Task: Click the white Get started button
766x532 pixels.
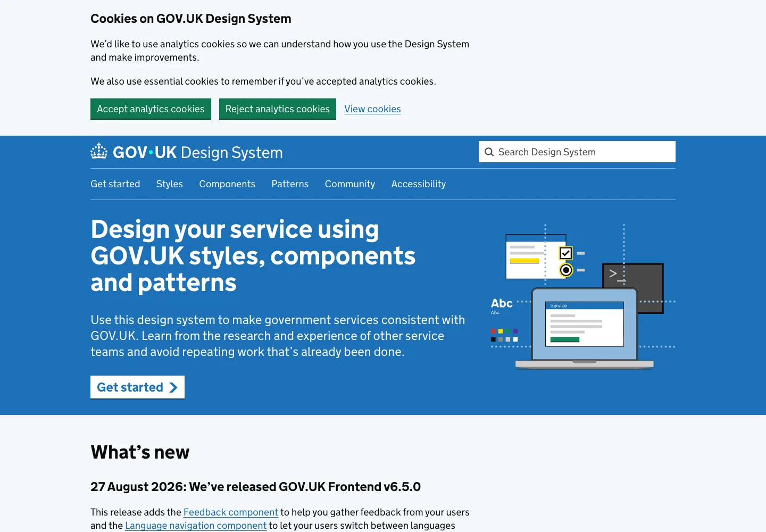Action: click(x=137, y=387)
